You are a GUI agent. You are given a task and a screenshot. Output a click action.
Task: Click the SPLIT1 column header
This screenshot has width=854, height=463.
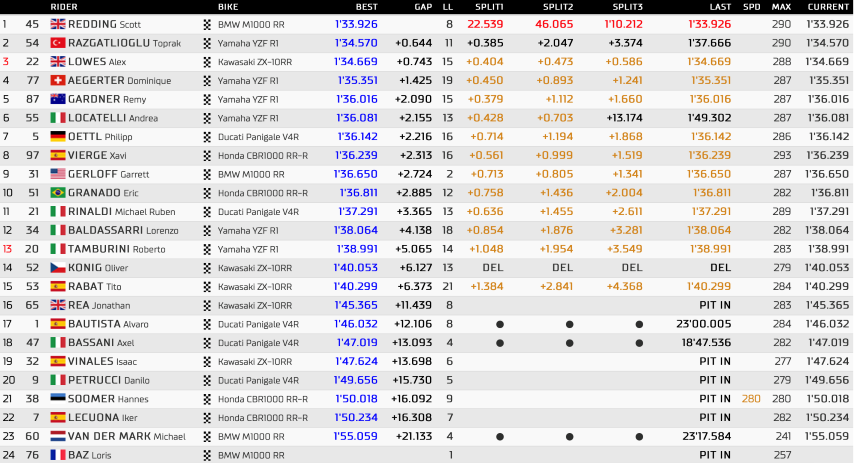click(x=489, y=7)
